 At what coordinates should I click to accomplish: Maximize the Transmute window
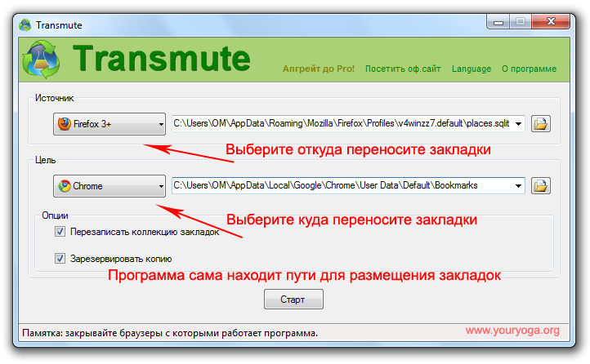[x=521, y=22]
